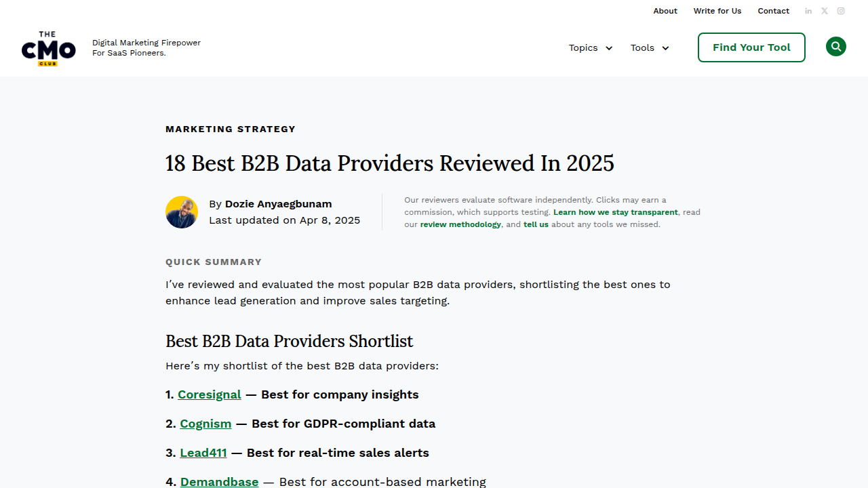868x488 pixels.
Task: Open the Lead411 shortlist link
Action: 203,453
